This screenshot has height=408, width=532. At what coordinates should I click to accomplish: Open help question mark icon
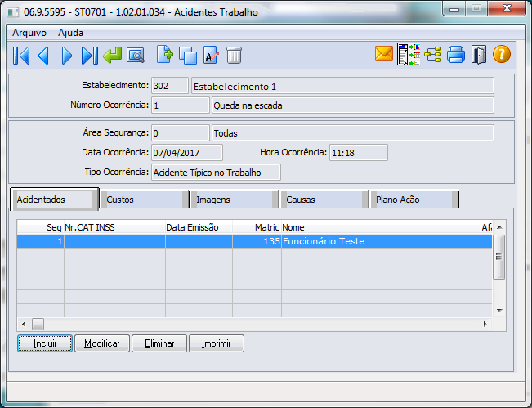tap(501, 54)
